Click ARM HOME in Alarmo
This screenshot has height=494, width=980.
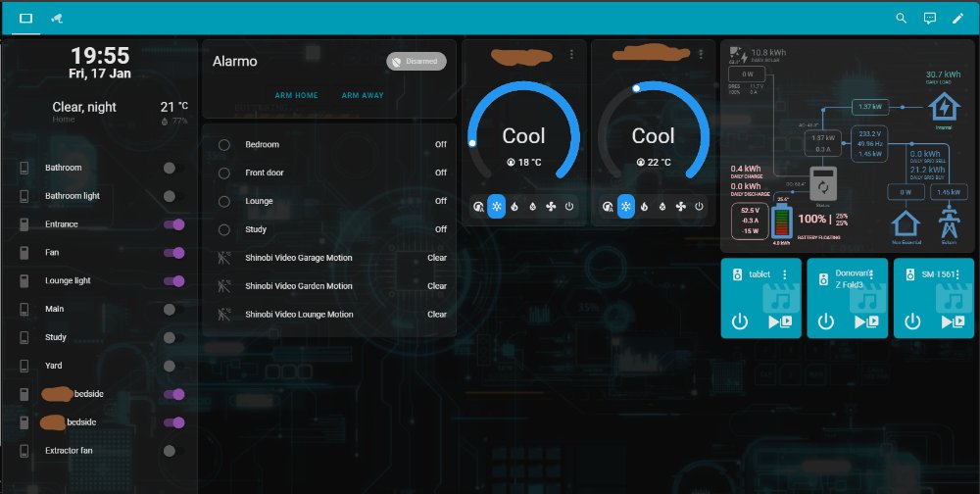(x=296, y=96)
